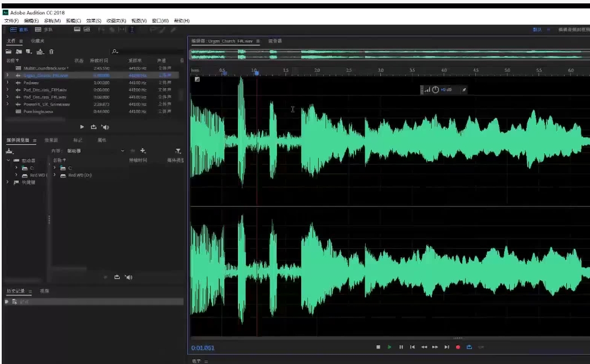The height and width of the screenshot is (364, 590).
Task: Switch to 属性 properties tab
Action: coord(102,140)
